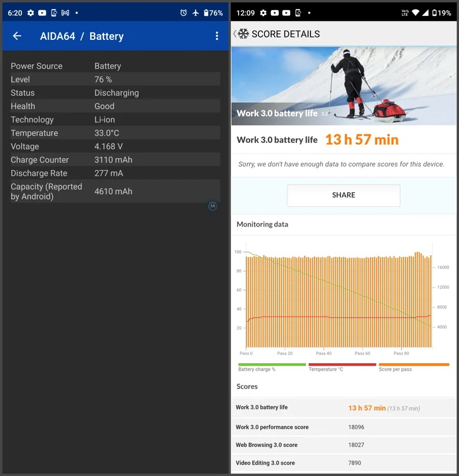This screenshot has width=459, height=476.
Task: Tap the screenshot icon in right status bar
Action: tap(298, 13)
